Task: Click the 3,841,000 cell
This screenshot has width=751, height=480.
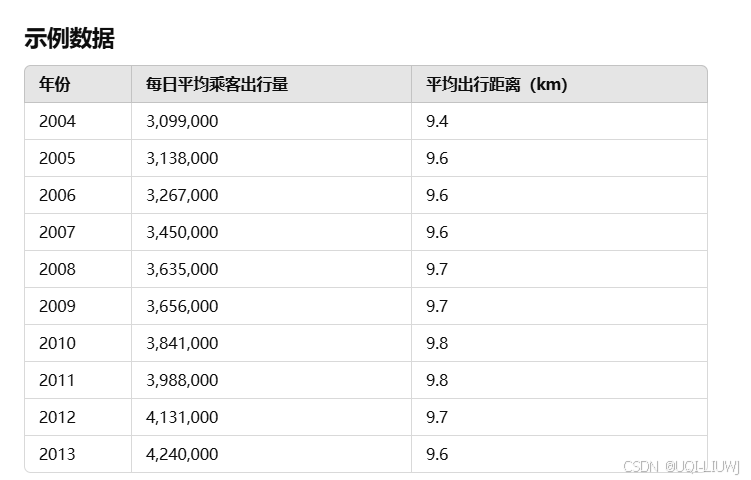Action: (x=182, y=344)
